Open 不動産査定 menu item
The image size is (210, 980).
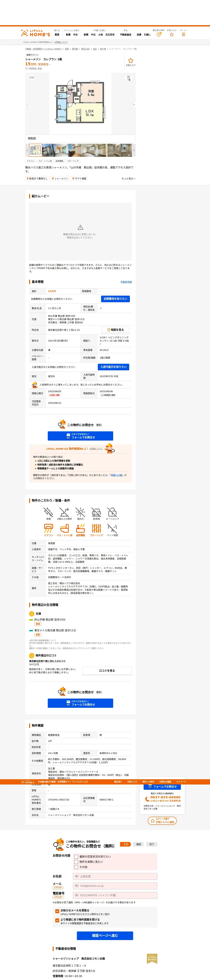tap(126, 35)
